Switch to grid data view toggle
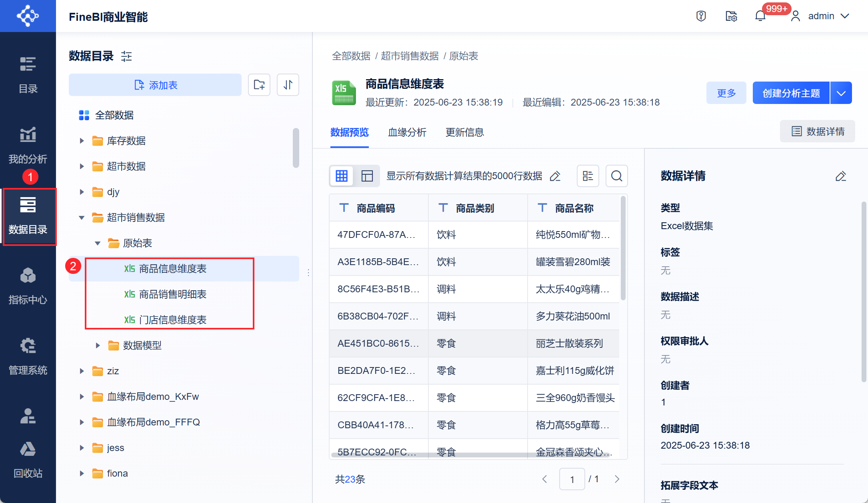The width and height of the screenshot is (868, 503). pos(342,176)
